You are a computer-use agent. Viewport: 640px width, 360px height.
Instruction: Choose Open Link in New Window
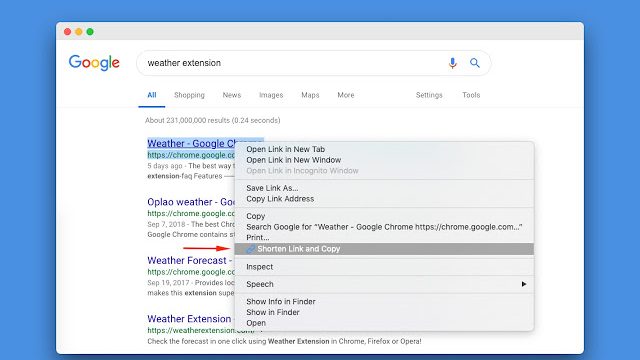click(x=384, y=160)
